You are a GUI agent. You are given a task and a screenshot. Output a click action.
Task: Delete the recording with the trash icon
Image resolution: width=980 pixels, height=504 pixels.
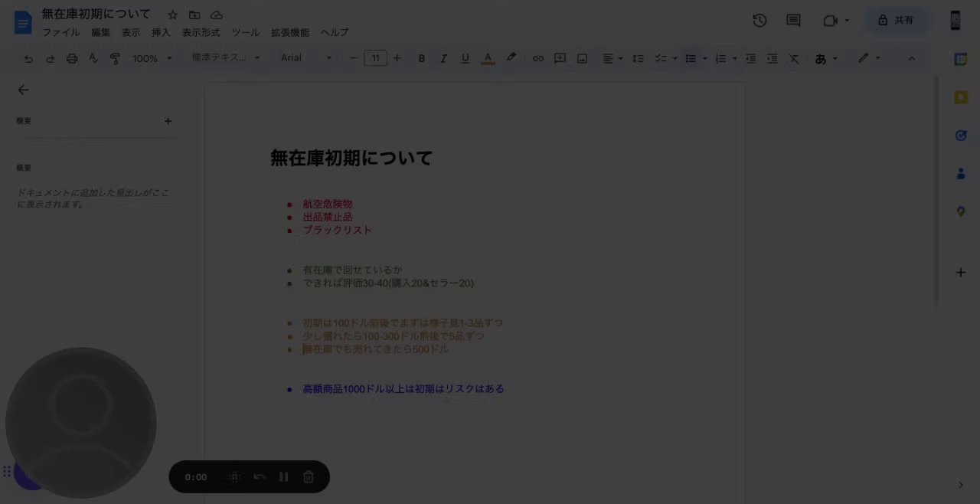pyautogui.click(x=309, y=477)
